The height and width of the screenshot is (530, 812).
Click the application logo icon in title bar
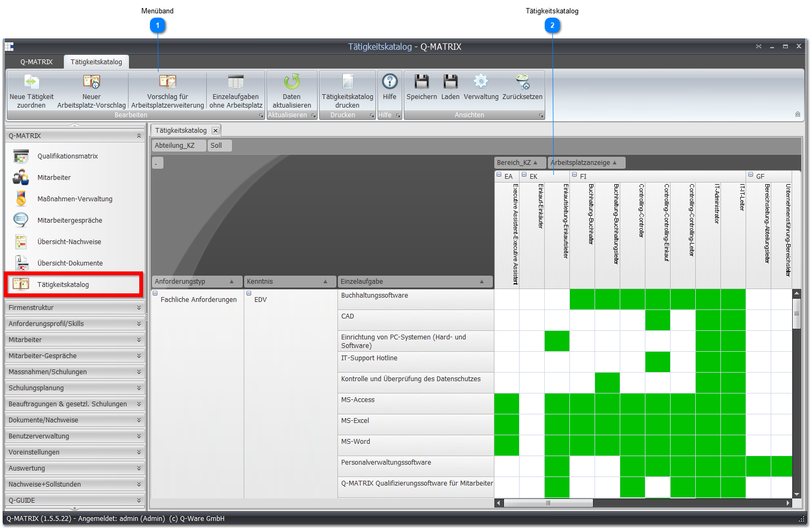pyautogui.click(x=9, y=47)
